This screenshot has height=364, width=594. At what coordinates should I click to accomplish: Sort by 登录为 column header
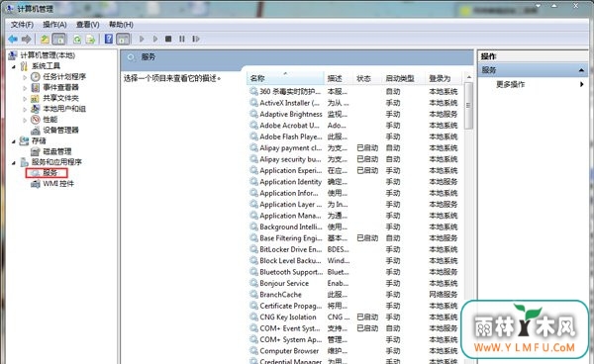point(444,78)
